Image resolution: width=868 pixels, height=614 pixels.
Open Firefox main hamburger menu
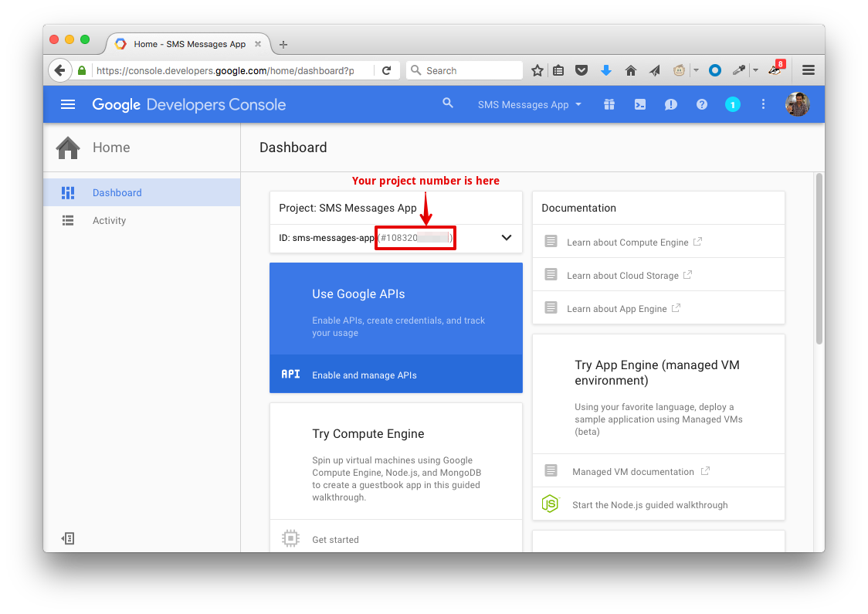tap(809, 70)
